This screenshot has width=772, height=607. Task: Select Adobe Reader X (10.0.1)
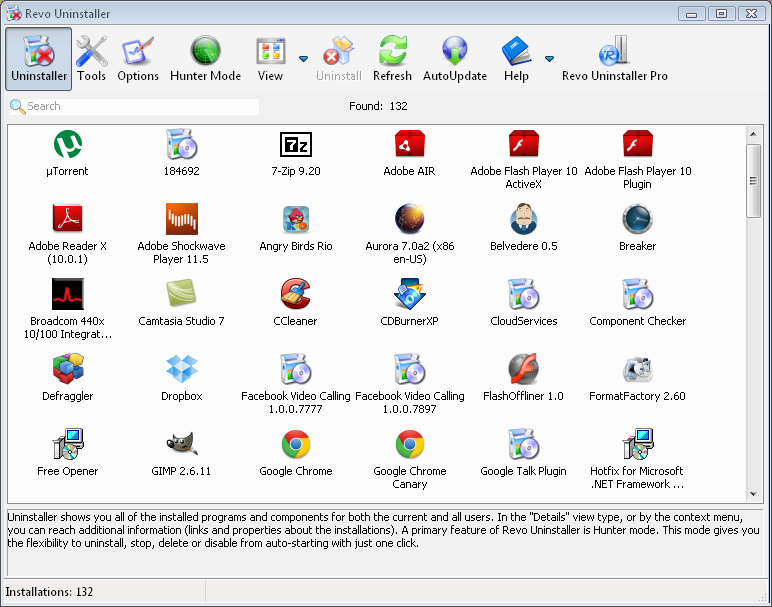pos(67,234)
